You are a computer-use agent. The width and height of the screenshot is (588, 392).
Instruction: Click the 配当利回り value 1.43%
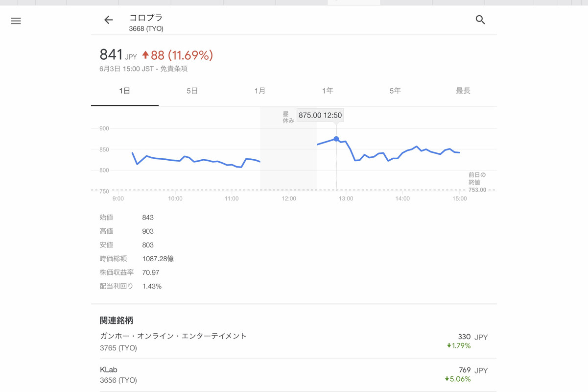152,286
